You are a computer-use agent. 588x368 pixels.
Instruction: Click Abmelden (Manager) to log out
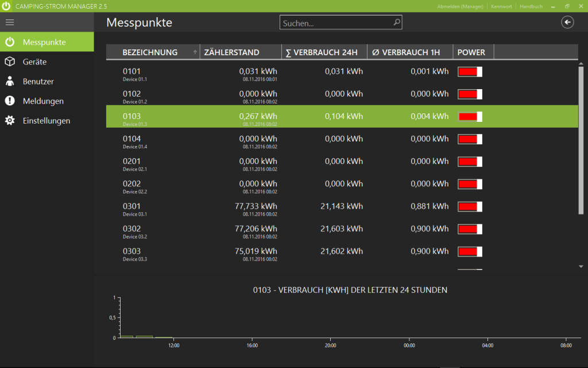click(460, 6)
